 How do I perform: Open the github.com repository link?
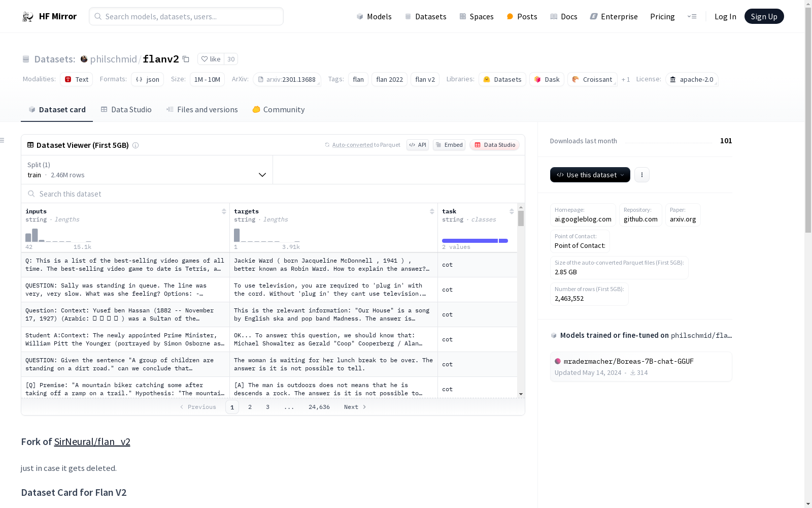coord(640,215)
